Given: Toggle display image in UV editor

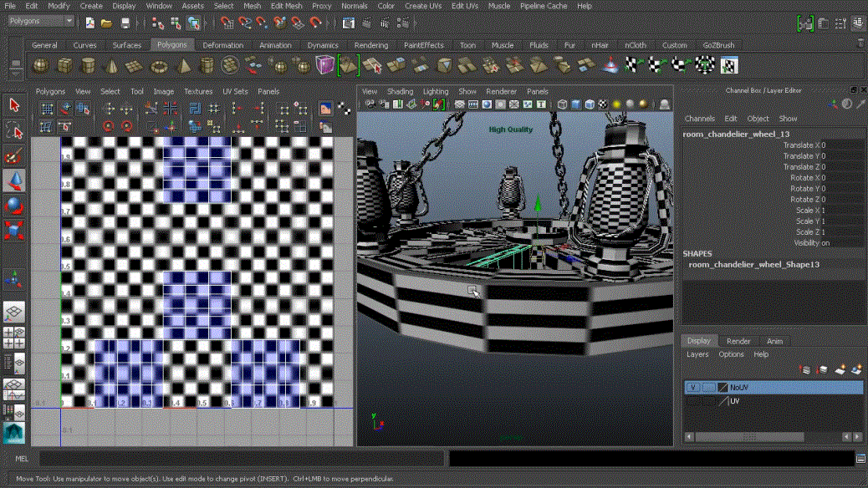Looking at the screenshot, I should (325, 109).
